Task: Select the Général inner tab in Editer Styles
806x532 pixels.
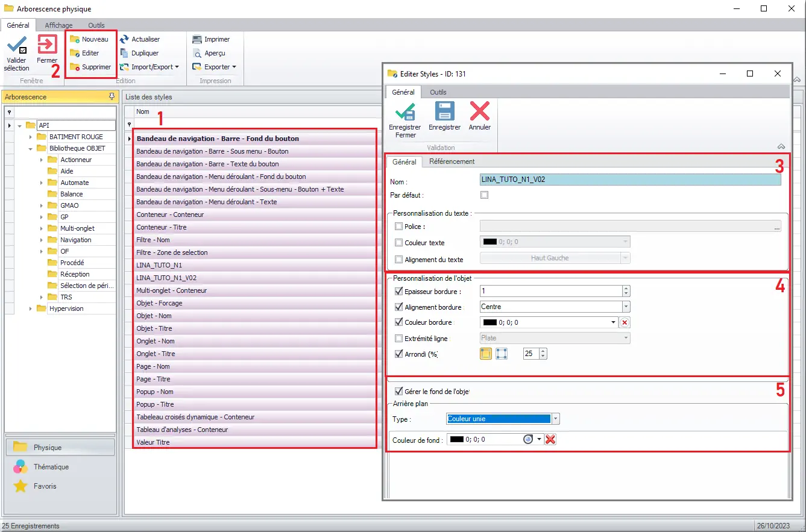Action: tap(404, 161)
